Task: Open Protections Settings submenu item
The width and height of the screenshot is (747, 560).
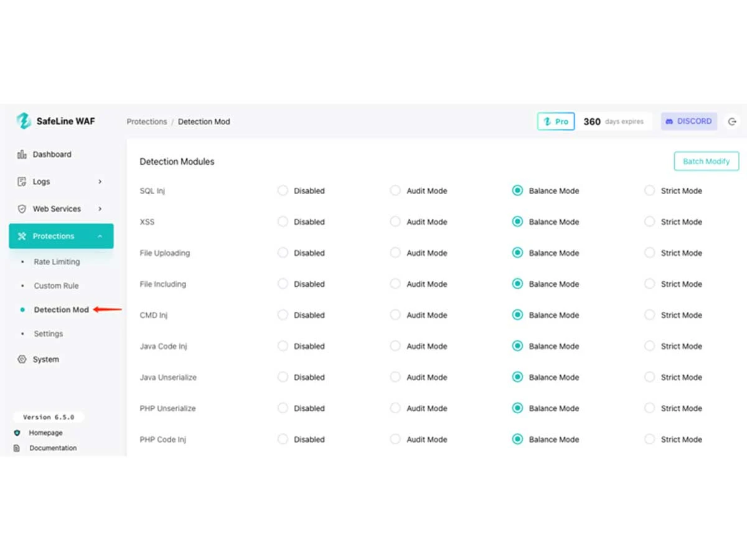Action: click(49, 334)
